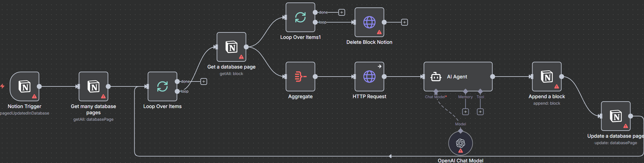Viewport: 644px width, 163px height.
Task: Add node after Loop Over Items done output
Action: [204, 81]
